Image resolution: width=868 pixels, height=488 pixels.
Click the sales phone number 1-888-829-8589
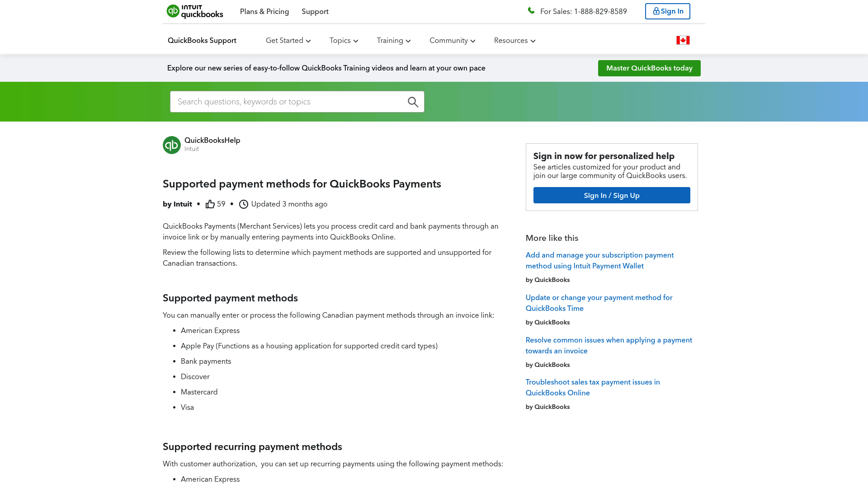[x=600, y=12]
